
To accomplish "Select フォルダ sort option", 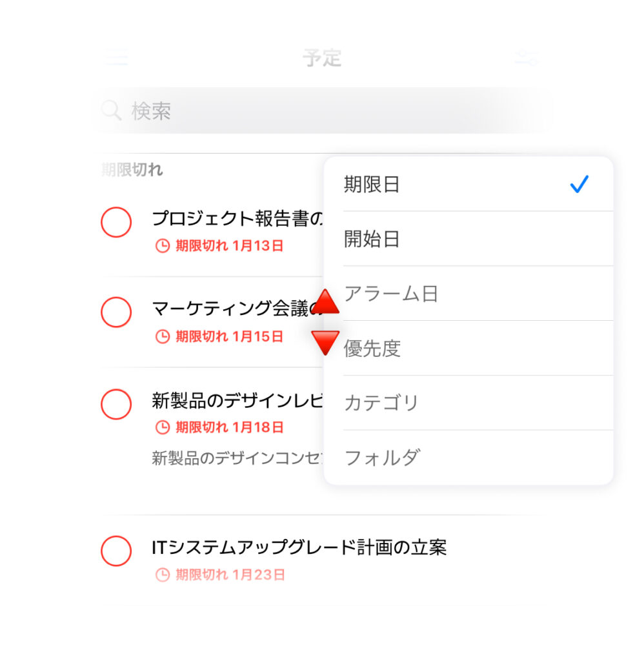I will pyautogui.click(x=468, y=458).
